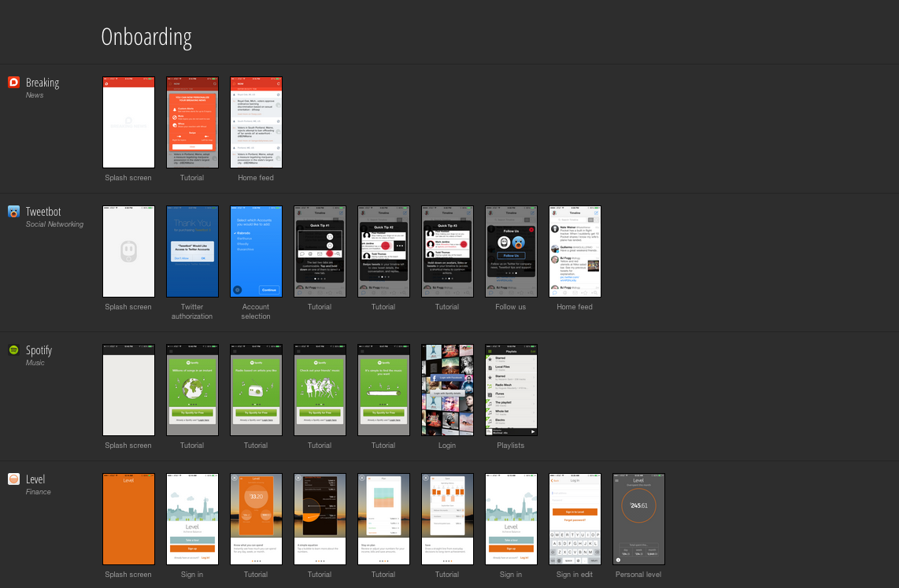Click the Spotify app icon
The height and width of the screenshot is (588, 899).
tap(13, 350)
